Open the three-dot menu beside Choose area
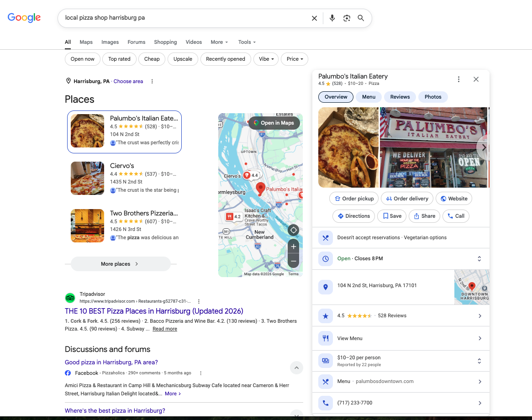The image size is (532, 420). coord(152,81)
